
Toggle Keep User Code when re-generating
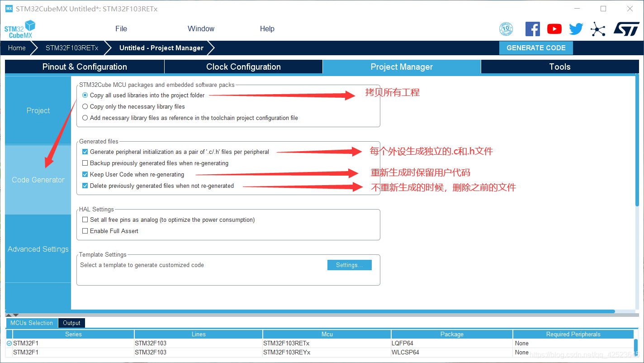[x=85, y=175]
